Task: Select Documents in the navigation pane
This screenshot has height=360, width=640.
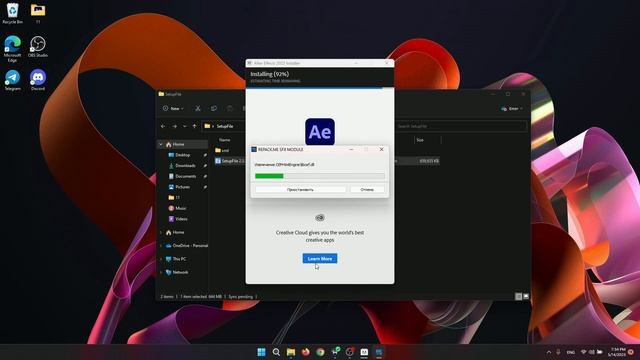Action: [186, 176]
